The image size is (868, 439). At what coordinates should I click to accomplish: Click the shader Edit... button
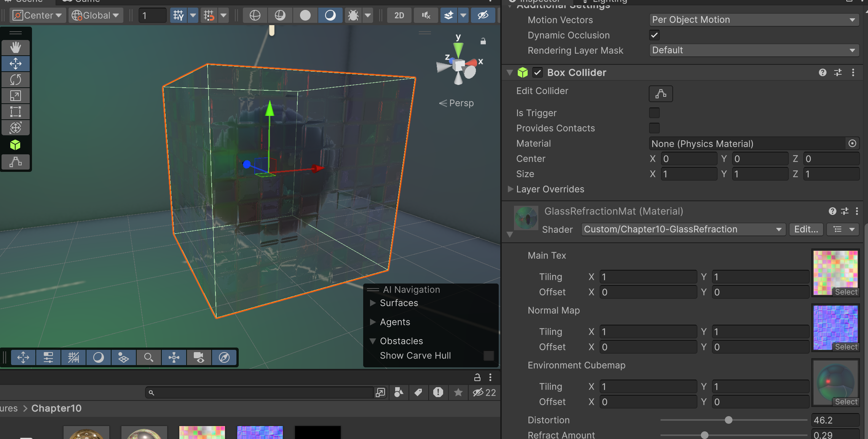click(806, 229)
